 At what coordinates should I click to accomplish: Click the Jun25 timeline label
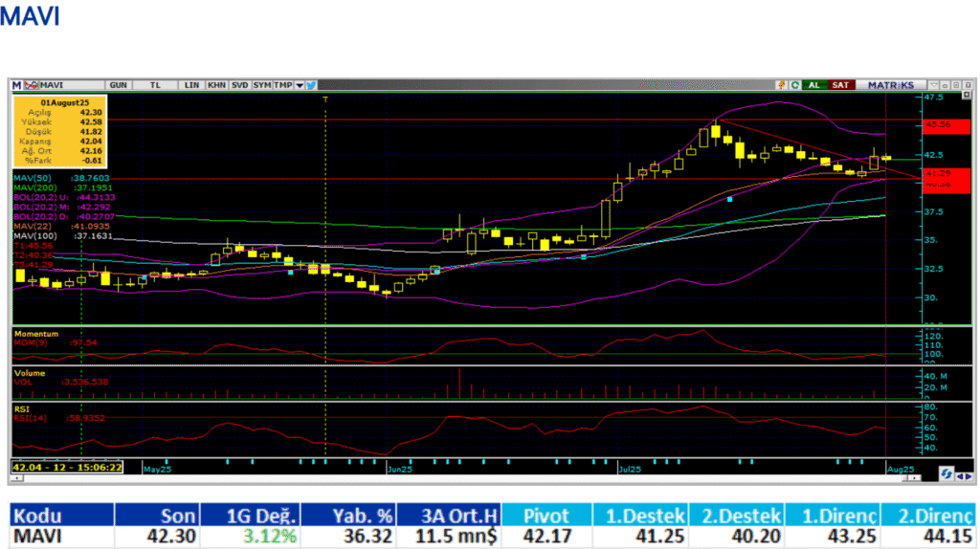click(x=399, y=469)
